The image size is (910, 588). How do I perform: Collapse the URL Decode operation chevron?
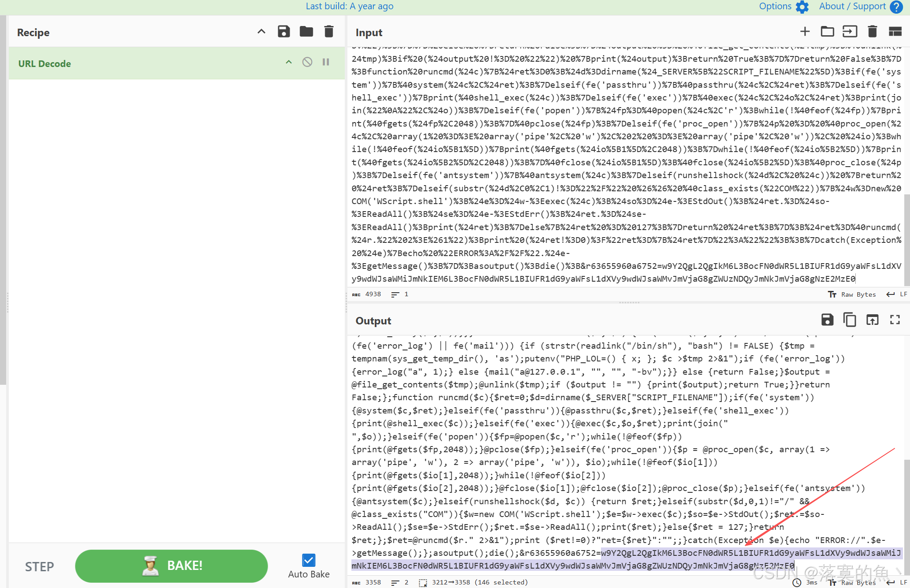coord(289,62)
